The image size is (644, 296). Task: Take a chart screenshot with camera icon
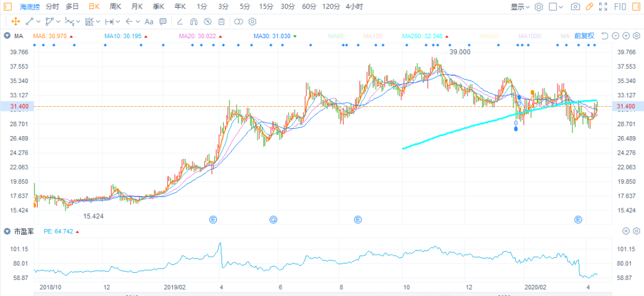[575, 7]
